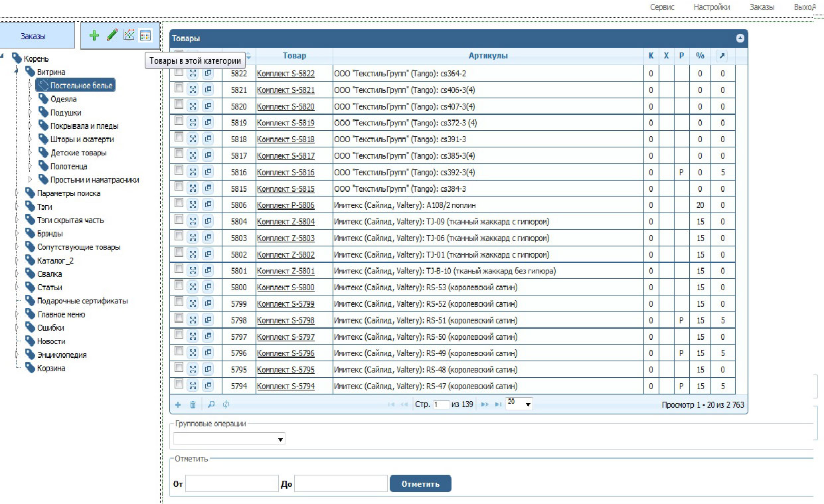Image resolution: width=824 pixels, height=504 pixels.
Task: Expand the Простыни и наматрасники node arrow
Action: (31, 180)
